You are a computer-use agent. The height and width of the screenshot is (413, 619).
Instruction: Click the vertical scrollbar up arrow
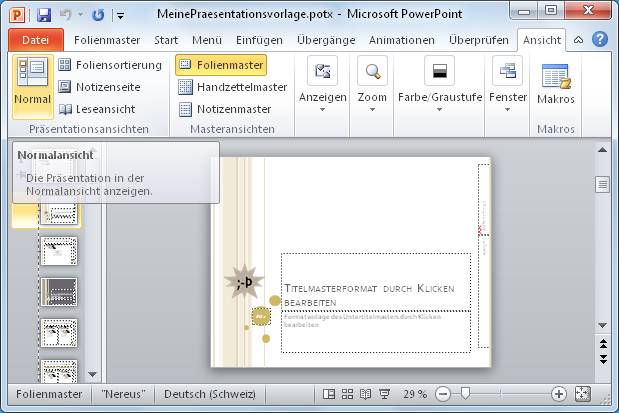coord(602,150)
